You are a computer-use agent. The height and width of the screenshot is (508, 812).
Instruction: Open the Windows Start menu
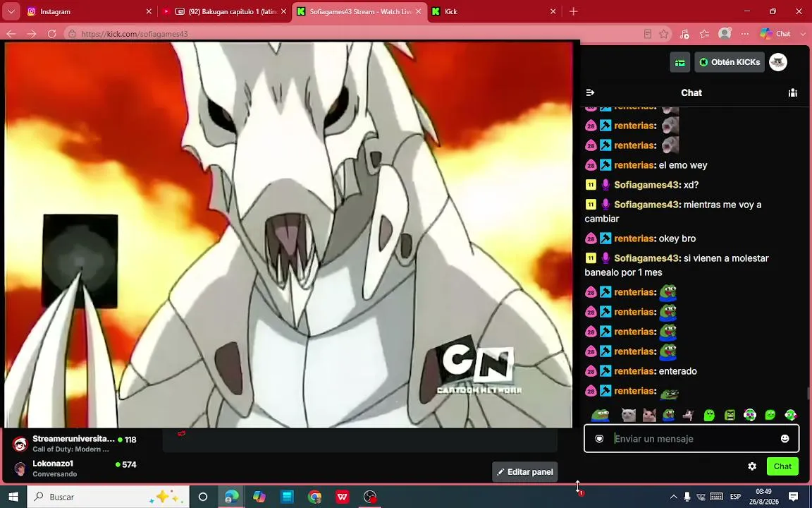point(13,497)
